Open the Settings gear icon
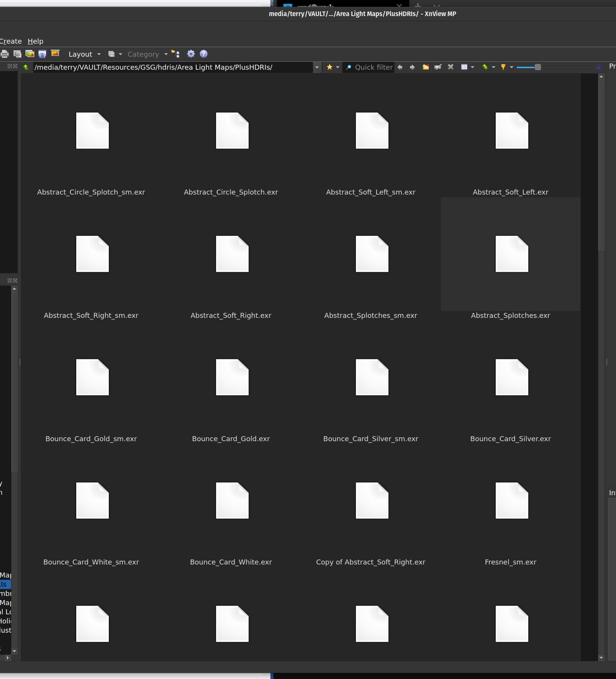Screen dimensions: 616x679 [191, 54]
